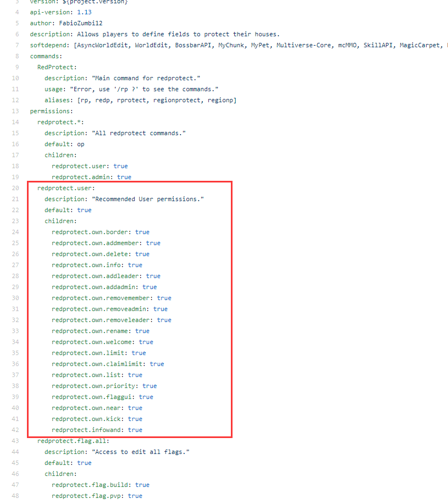448x504 pixels.
Task: Click the 'default: op' line
Action: 64,145
